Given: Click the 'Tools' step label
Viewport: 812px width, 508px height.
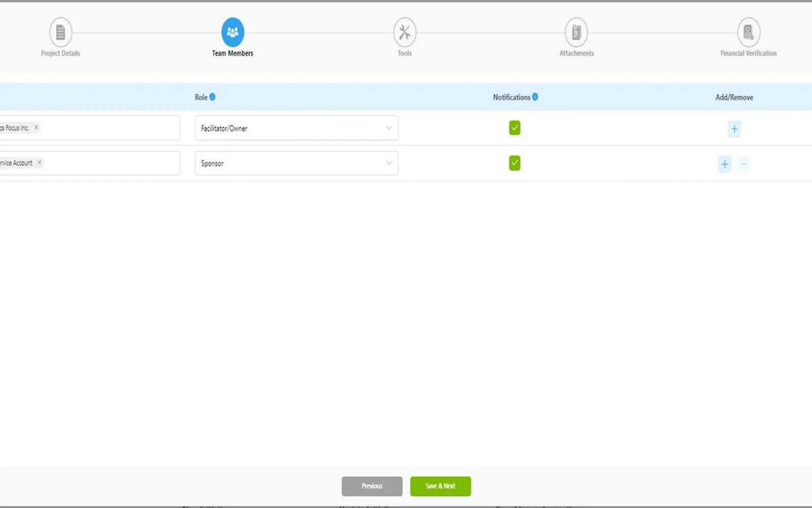Looking at the screenshot, I should 404,53.
